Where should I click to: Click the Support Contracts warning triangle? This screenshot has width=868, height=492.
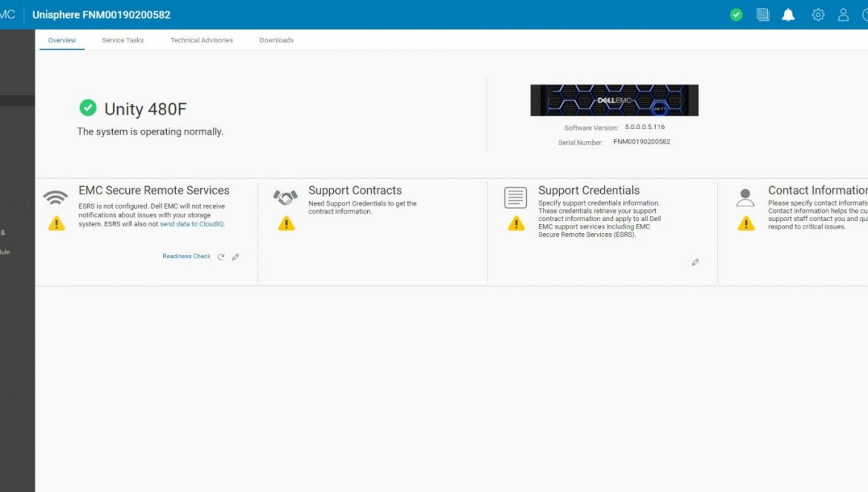tap(286, 223)
